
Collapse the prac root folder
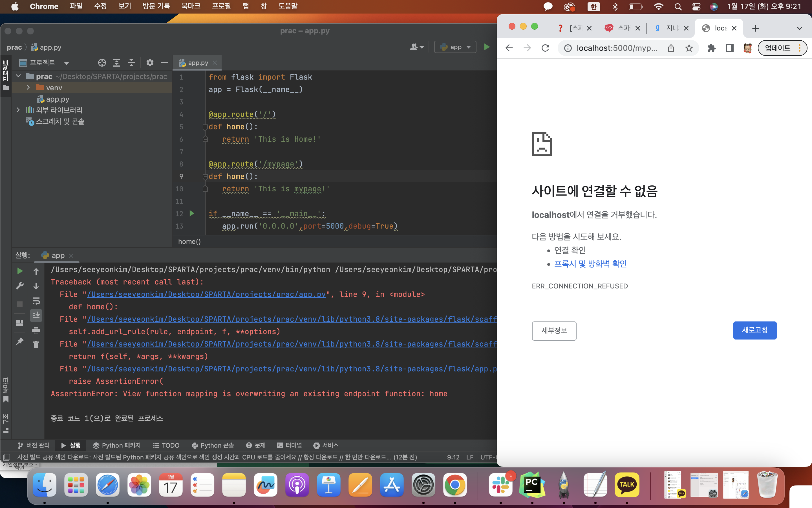[18, 76]
